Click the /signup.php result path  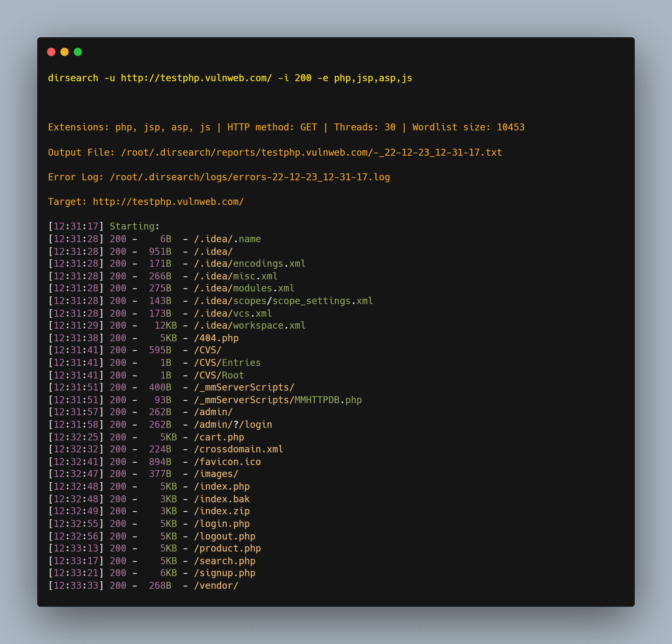click(225, 573)
